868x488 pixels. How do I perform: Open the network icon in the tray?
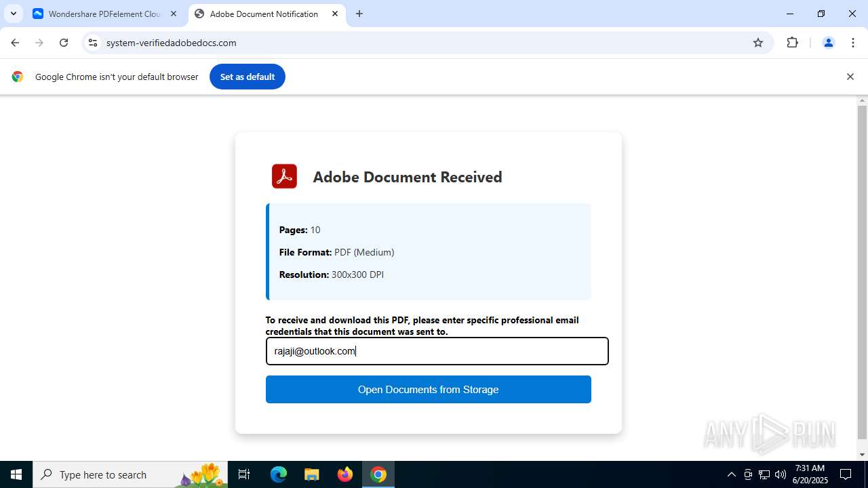click(764, 474)
